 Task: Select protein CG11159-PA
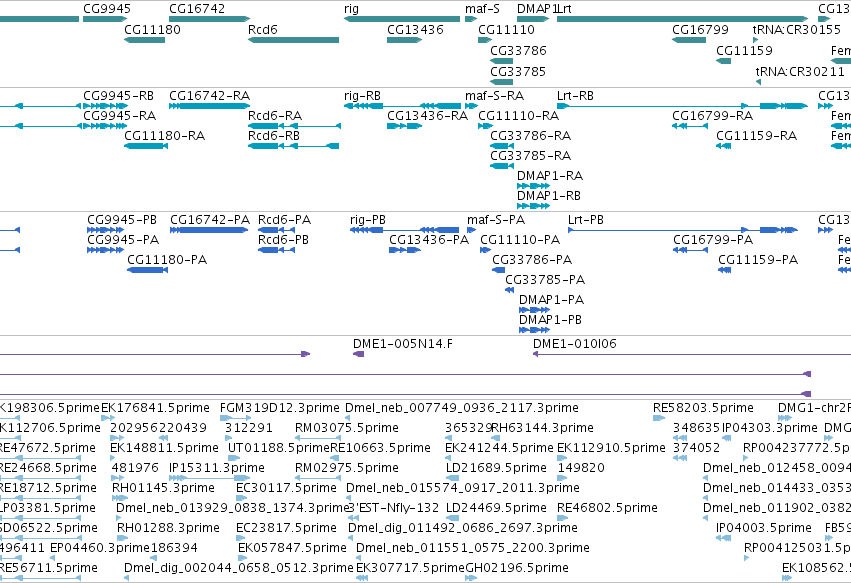click(x=758, y=260)
